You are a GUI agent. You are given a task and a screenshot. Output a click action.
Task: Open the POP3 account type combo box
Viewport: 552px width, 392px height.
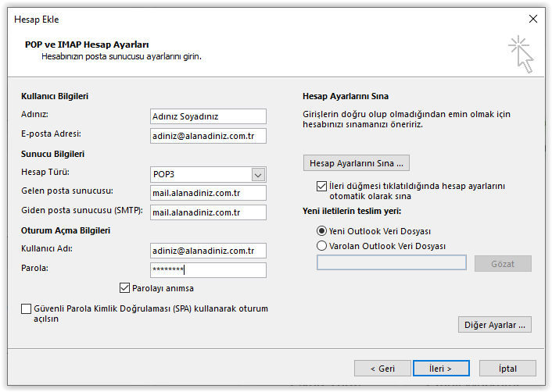(208, 175)
